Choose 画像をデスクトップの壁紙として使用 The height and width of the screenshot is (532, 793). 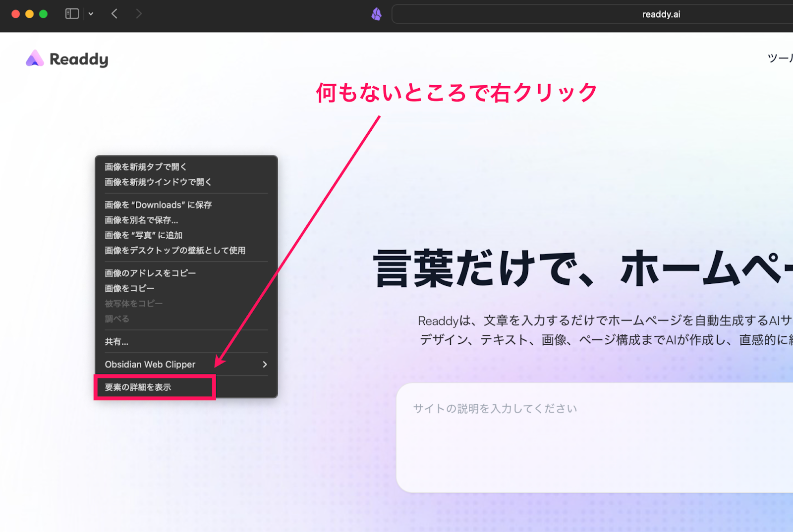(x=174, y=251)
